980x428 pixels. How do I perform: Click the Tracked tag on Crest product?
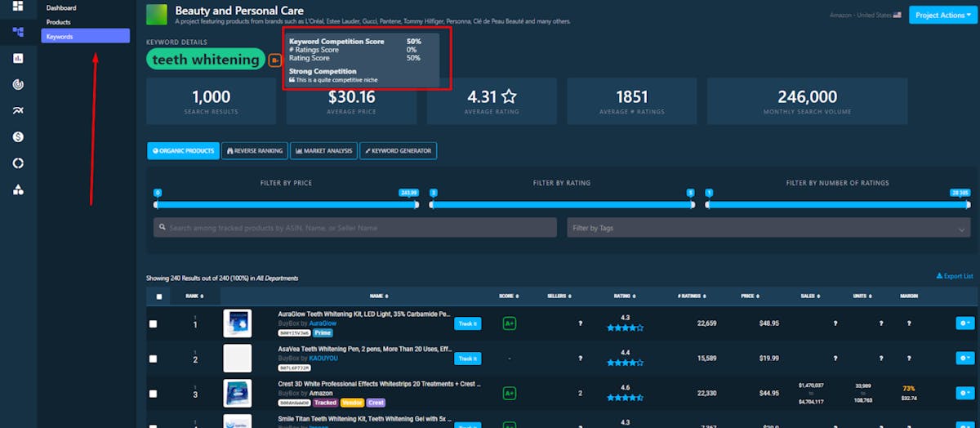click(325, 403)
